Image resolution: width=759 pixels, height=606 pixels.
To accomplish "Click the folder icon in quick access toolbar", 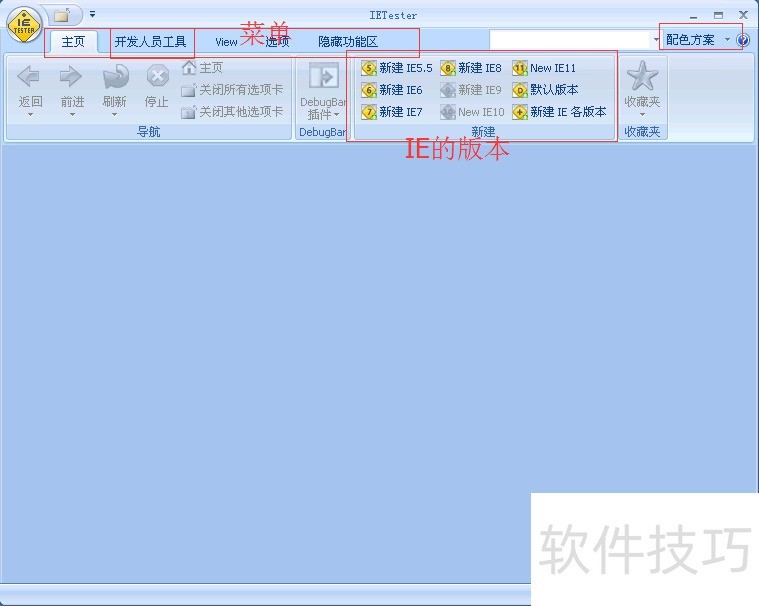I will (x=61, y=15).
